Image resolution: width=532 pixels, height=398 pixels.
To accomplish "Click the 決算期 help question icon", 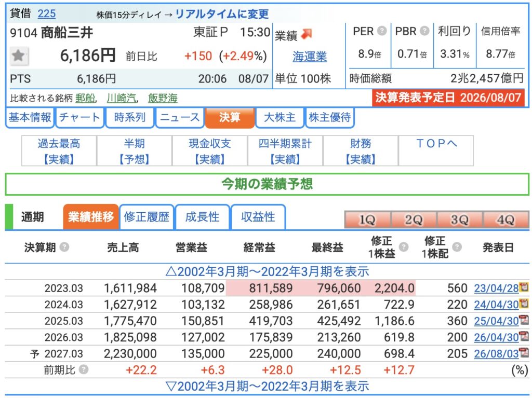I will tap(64, 247).
